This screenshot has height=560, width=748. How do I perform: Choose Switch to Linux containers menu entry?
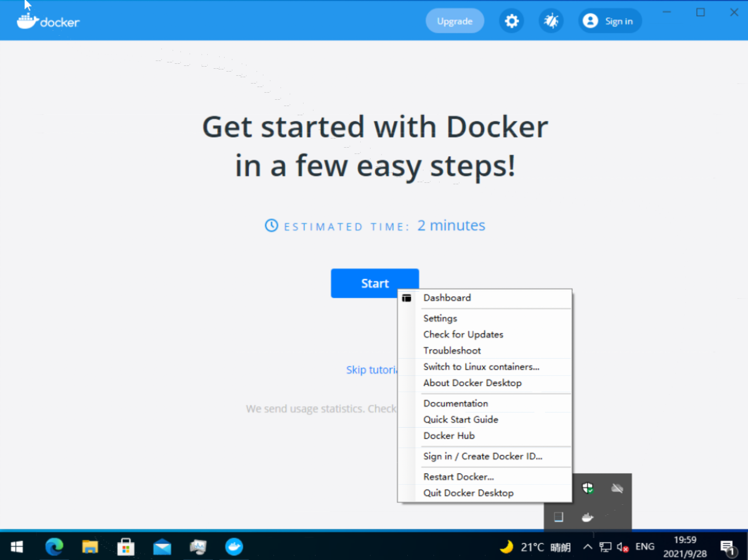[x=481, y=367]
